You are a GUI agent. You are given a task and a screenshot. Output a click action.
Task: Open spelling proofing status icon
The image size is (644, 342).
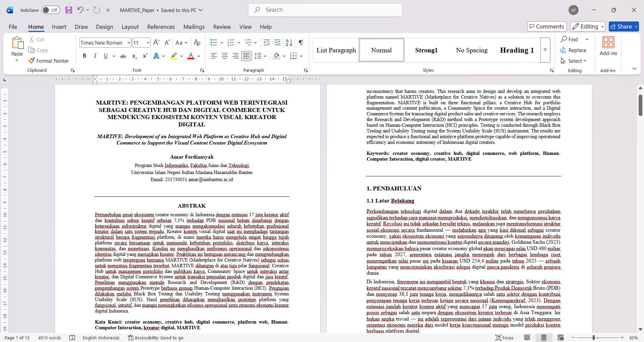click(x=72, y=338)
